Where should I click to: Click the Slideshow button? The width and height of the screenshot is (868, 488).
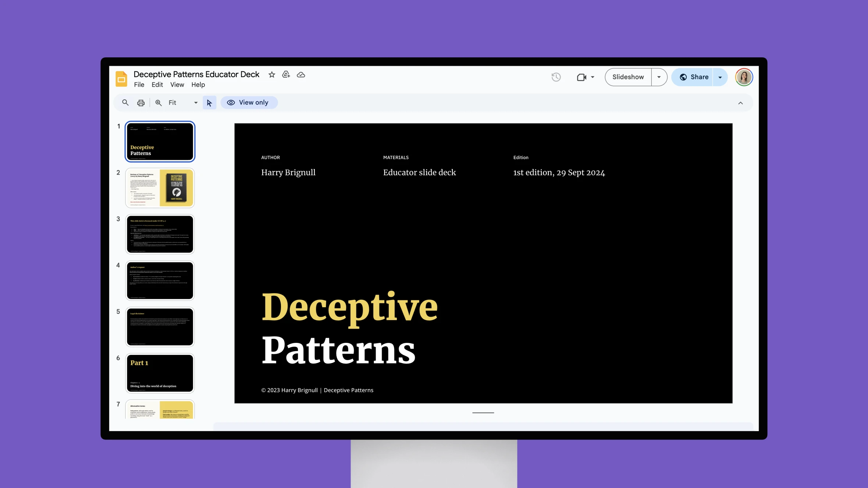[628, 77]
